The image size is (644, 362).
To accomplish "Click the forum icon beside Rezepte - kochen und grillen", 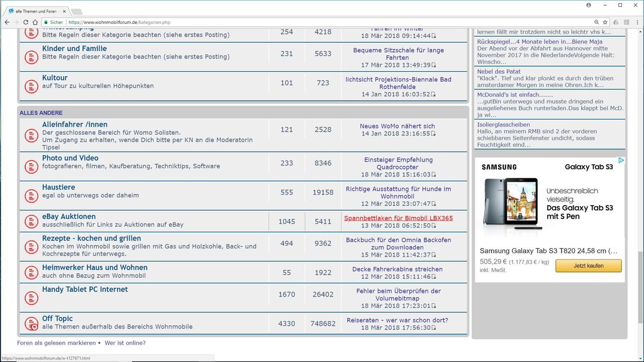I will click(31, 247).
